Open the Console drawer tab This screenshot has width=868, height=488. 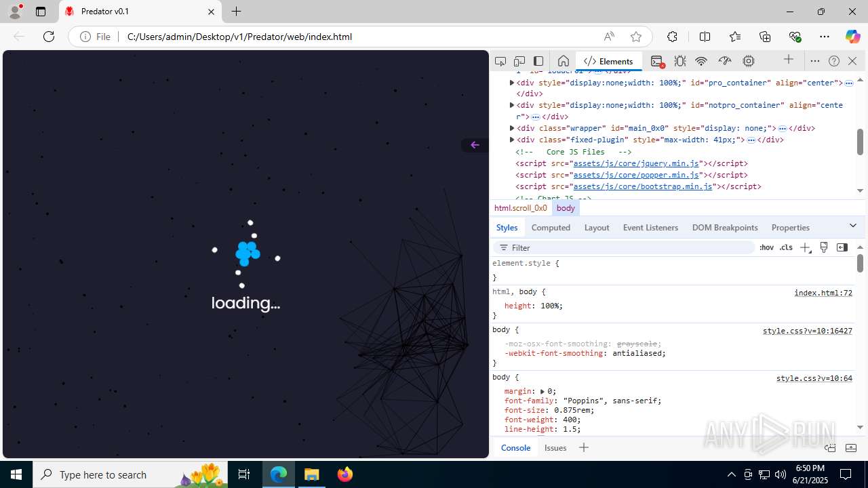pos(515,447)
